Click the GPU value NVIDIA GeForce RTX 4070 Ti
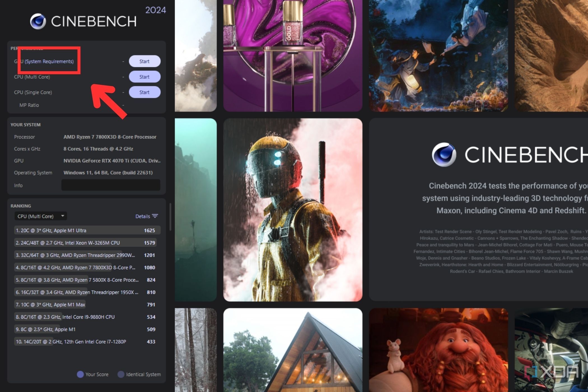 (x=112, y=161)
